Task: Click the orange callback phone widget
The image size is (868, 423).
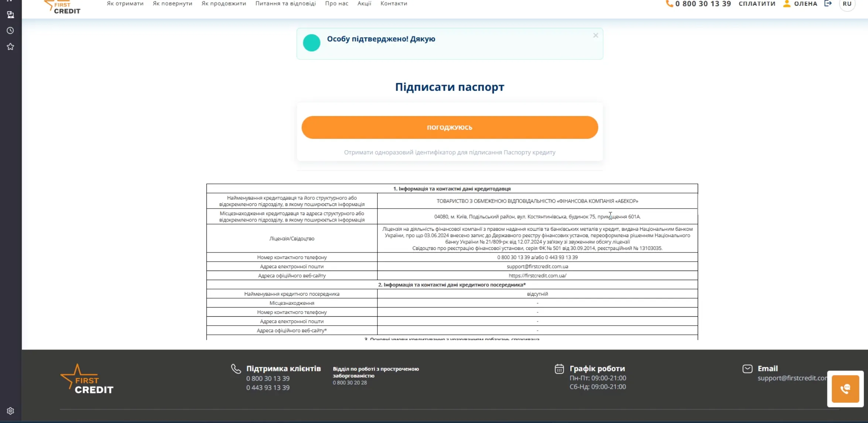Action: pos(845,389)
